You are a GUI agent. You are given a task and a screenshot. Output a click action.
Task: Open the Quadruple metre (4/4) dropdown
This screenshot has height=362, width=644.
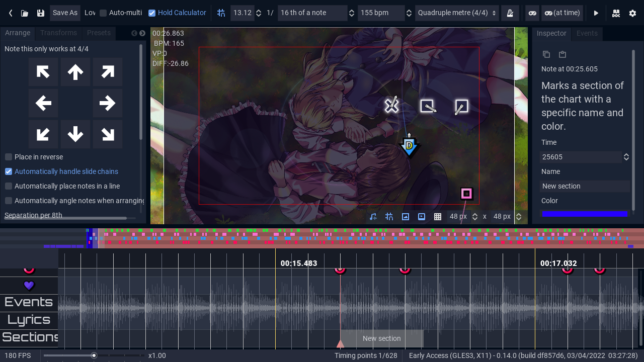point(457,13)
